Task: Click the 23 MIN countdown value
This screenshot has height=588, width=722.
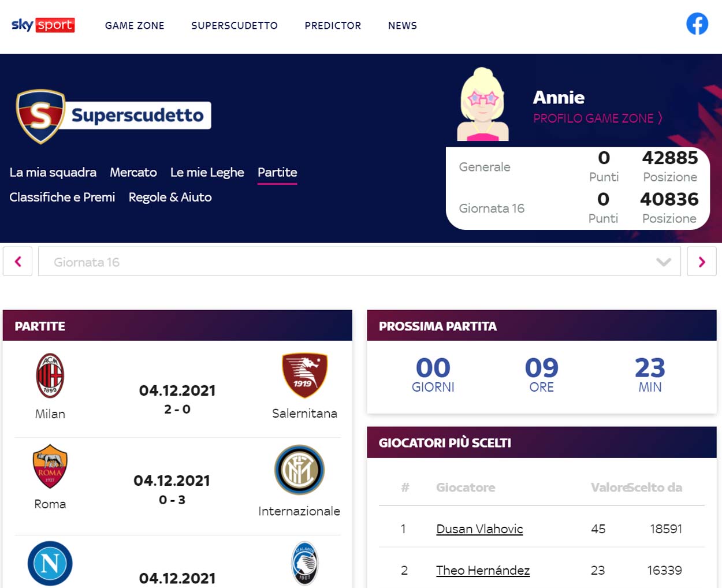Action: click(x=650, y=368)
